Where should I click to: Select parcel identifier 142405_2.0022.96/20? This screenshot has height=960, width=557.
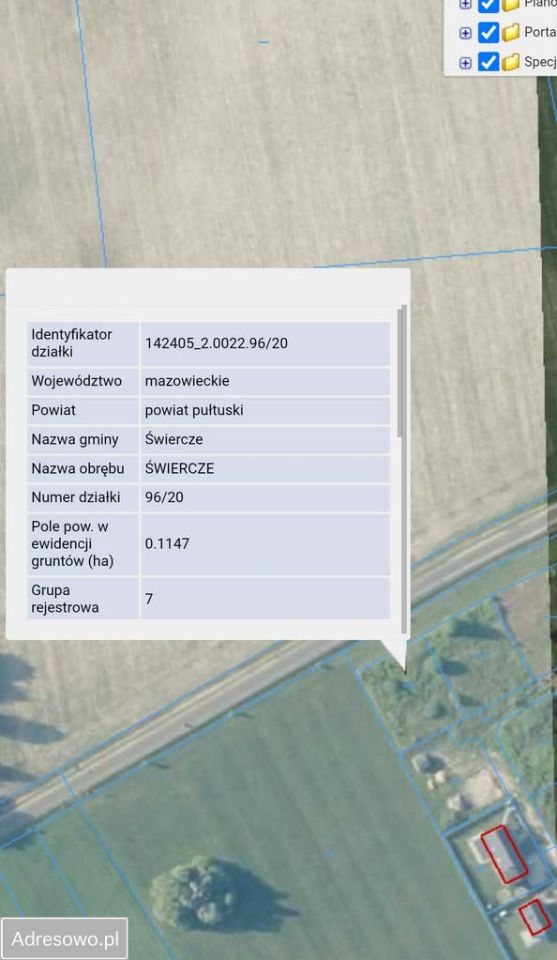[x=216, y=343]
